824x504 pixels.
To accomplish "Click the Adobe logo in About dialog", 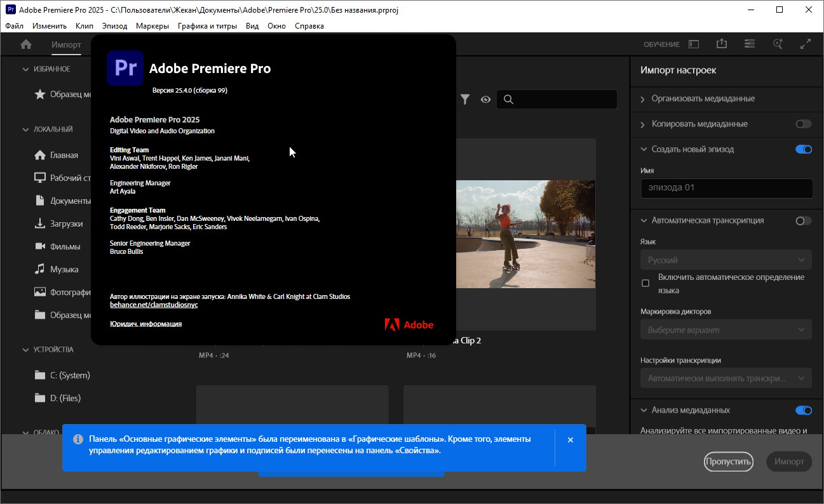I will point(409,324).
